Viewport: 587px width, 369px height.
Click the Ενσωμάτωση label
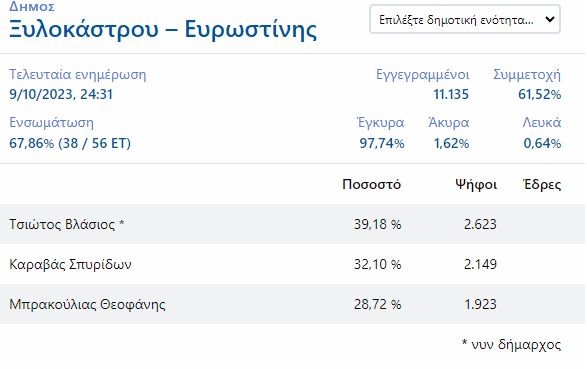pos(51,122)
